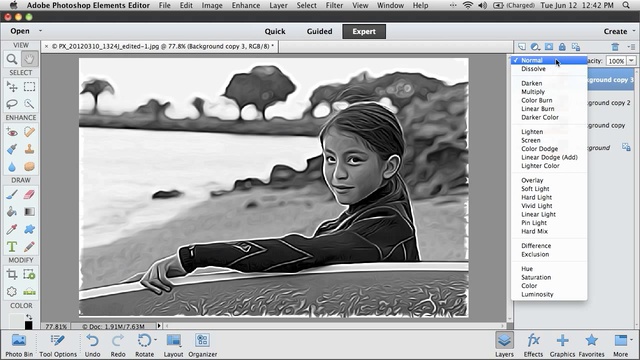Viewport: 640px width, 360px height.
Task: Select the Brush tool
Action: 12,194
